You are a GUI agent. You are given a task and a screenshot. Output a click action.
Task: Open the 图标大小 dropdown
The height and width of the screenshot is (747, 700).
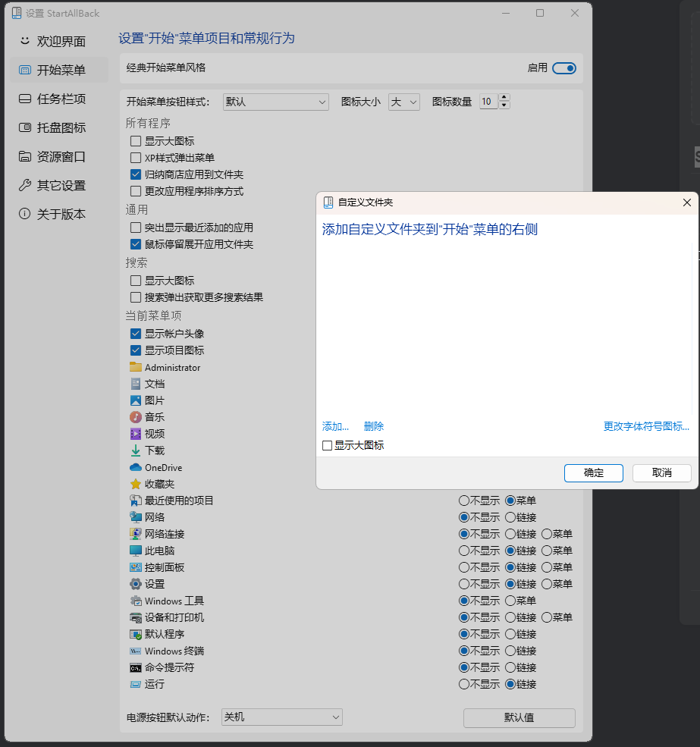[x=404, y=102]
